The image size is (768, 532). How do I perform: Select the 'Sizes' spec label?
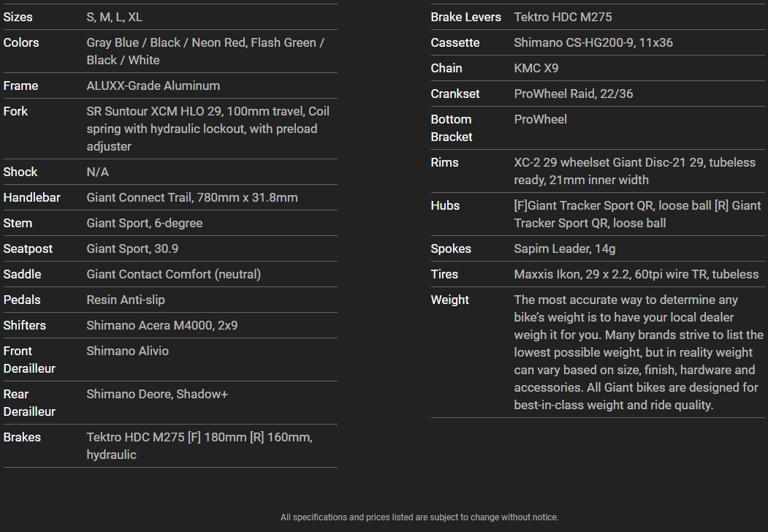[x=18, y=17]
